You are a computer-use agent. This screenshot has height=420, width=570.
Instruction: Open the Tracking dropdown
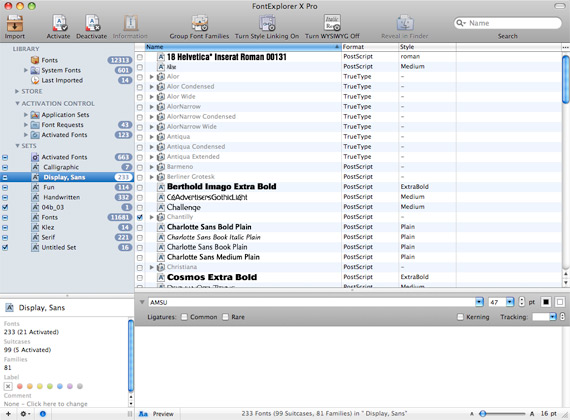click(x=553, y=317)
